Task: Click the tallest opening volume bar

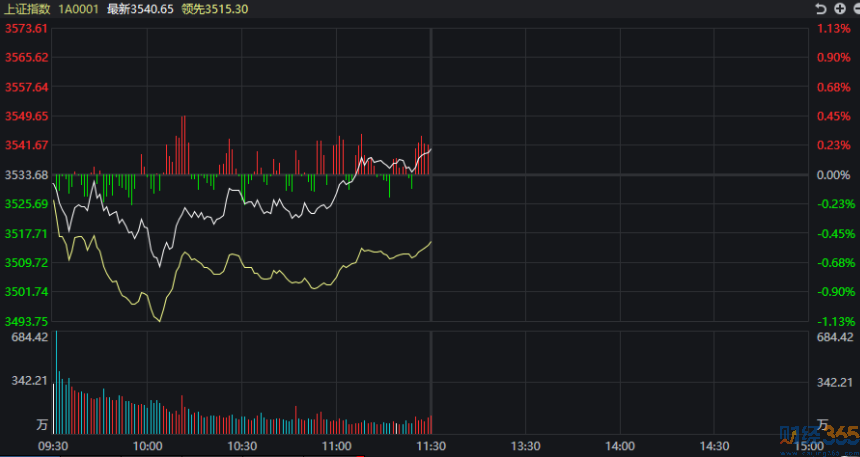Action: point(57,380)
